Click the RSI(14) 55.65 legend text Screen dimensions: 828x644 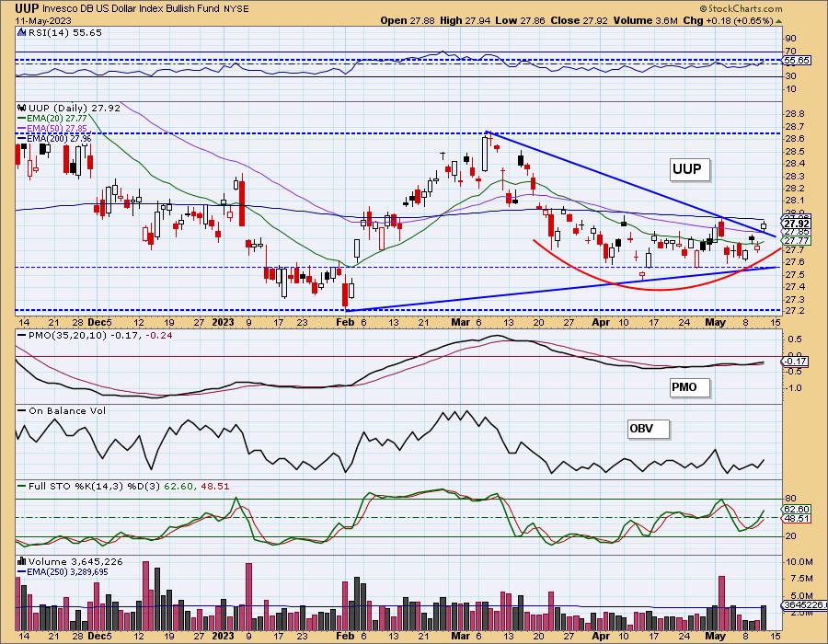[65, 32]
